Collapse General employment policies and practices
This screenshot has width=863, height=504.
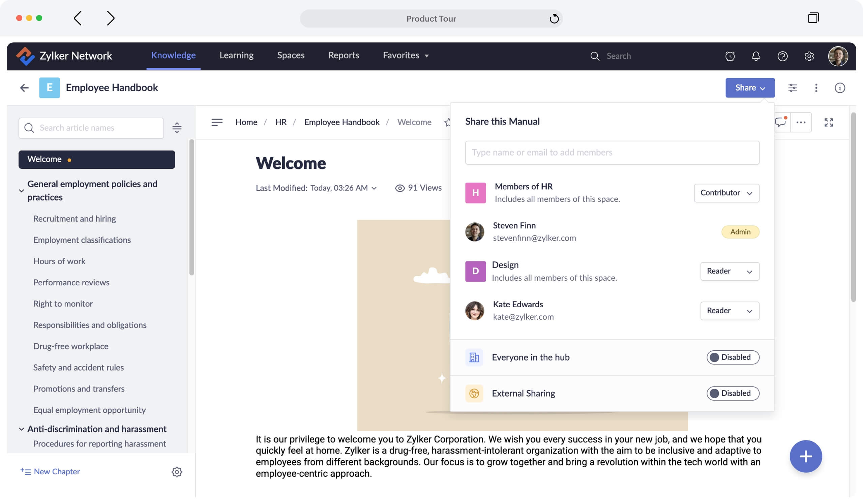(22, 191)
